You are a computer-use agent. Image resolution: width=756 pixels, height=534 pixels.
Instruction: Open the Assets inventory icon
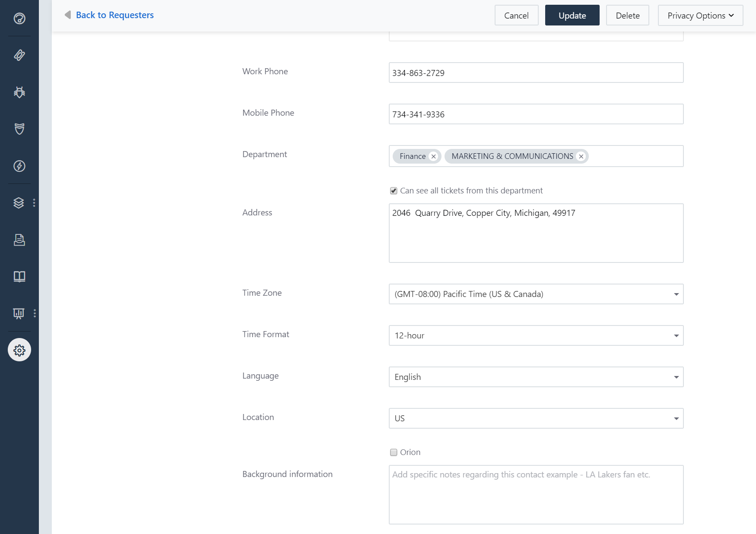(x=19, y=202)
